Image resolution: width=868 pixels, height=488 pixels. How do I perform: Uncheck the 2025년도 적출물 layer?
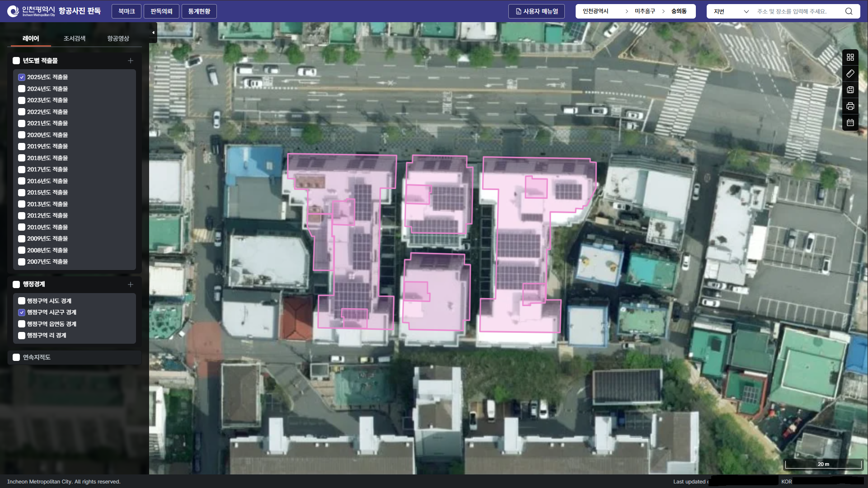click(22, 77)
